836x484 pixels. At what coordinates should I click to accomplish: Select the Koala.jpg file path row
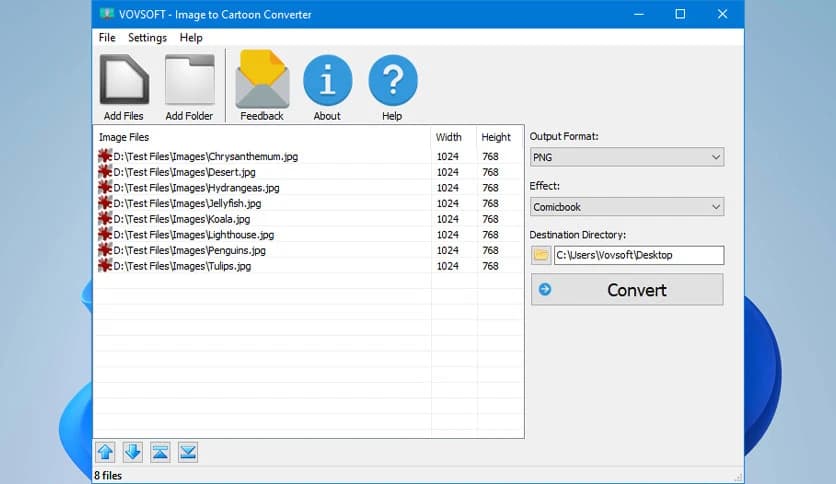pos(181,219)
